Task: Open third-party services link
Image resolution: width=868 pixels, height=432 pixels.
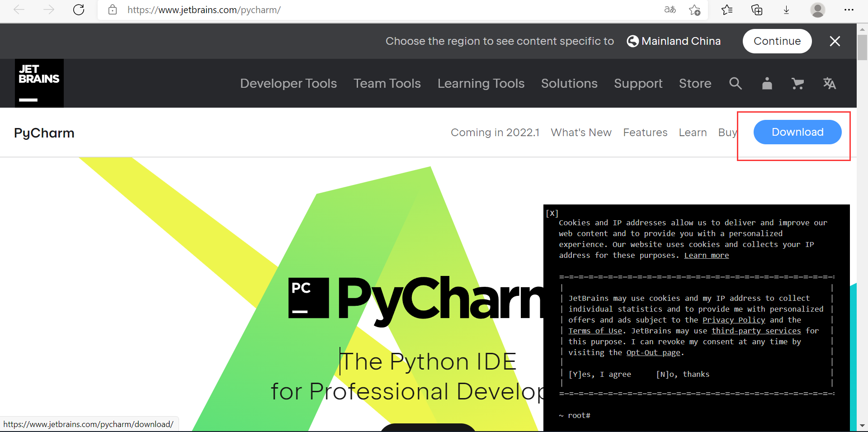Action: tap(756, 331)
